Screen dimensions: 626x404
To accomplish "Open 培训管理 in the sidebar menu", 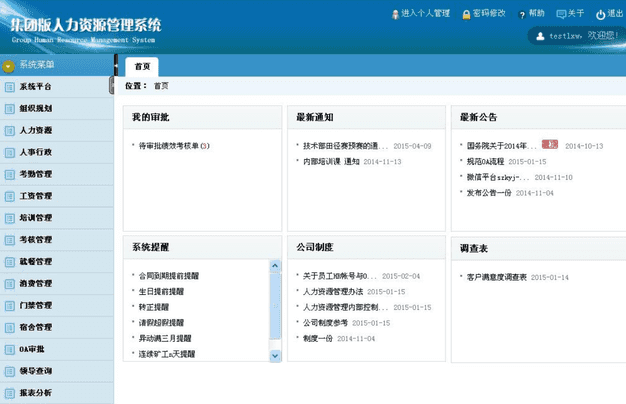I will click(57, 218).
